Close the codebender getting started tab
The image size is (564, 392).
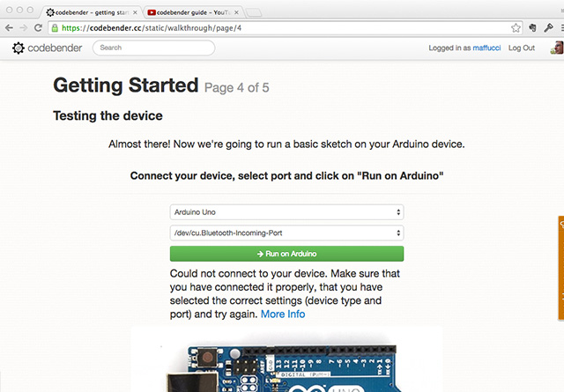pos(135,12)
